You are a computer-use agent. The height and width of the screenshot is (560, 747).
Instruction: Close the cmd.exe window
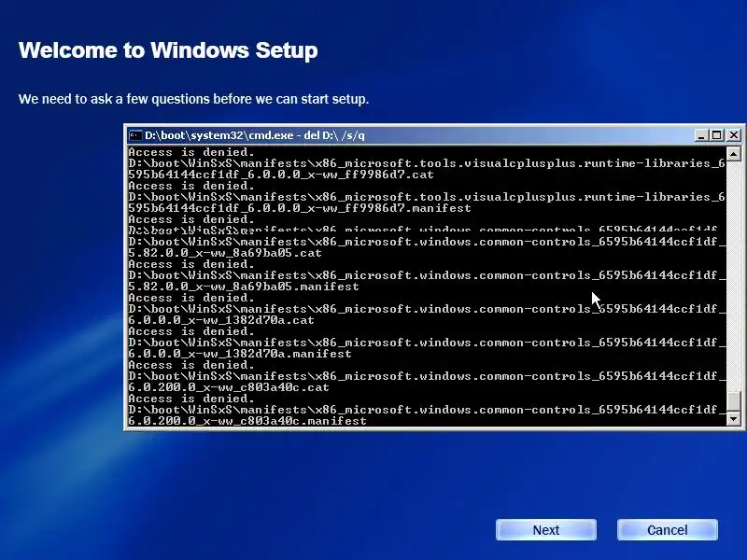pyautogui.click(x=734, y=135)
